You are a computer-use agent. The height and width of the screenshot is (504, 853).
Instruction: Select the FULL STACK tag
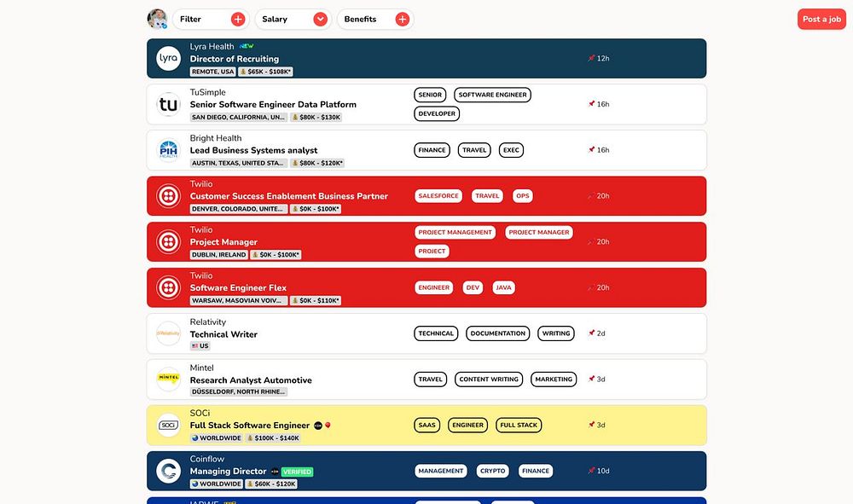(x=519, y=426)
